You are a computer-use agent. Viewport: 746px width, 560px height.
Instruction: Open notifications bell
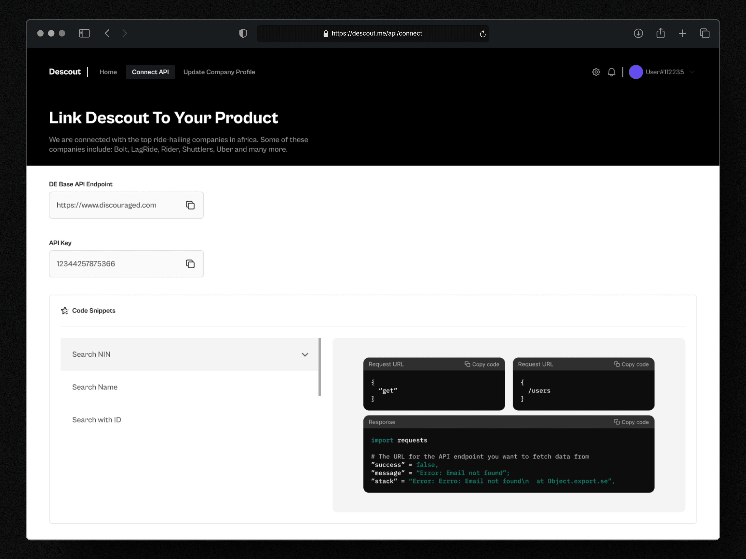click(x=612, y=72)
